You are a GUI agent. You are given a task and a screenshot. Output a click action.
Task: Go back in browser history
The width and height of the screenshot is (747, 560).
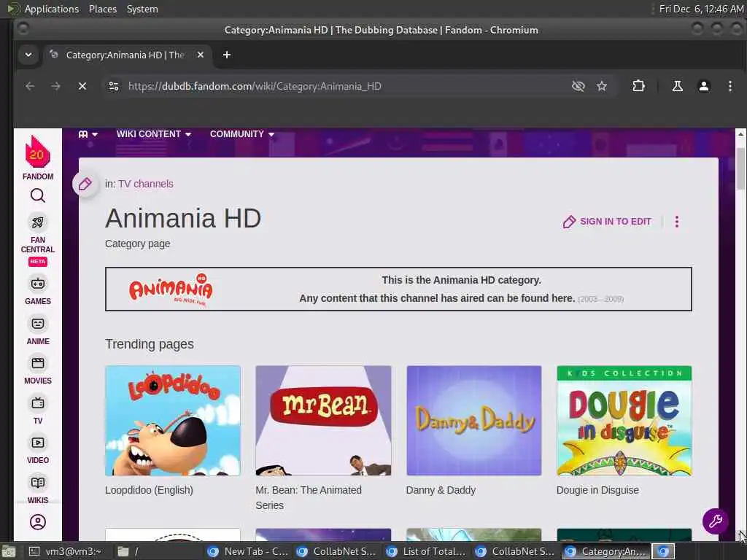(x=29, y=86)
